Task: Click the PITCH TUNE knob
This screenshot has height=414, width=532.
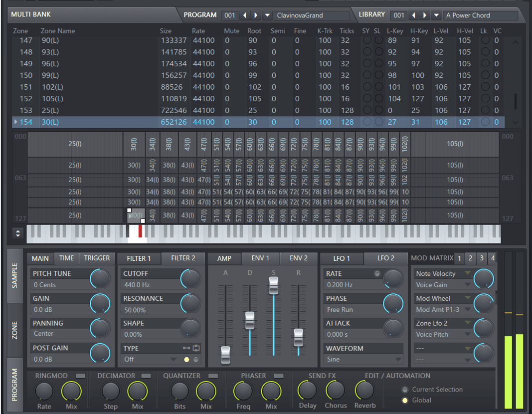Action: (100, 279)
